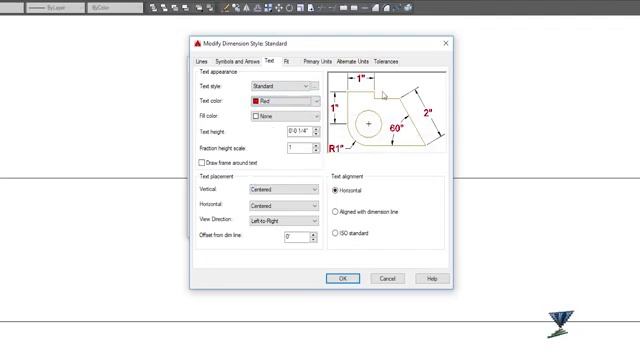Select the Rotate tool
This screenshot has height=360, width=640.
click(x=289, y=8)
